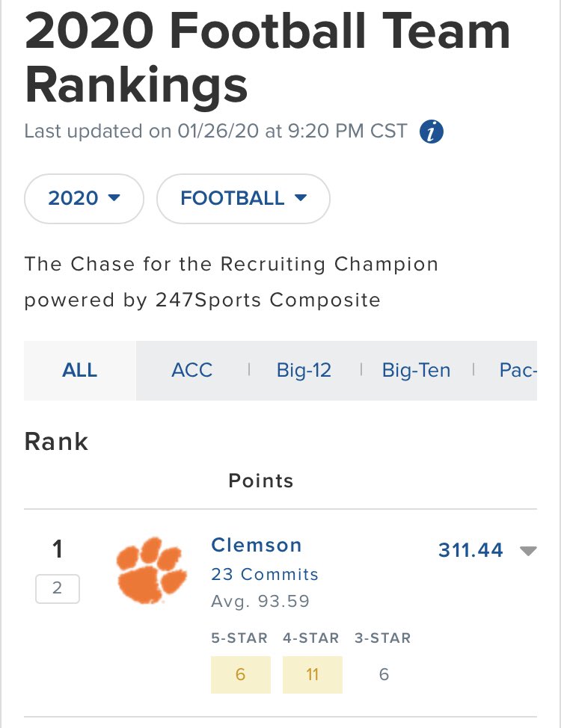Click the Points column header
Screen dimensions: 561x728
click(x=261, y=481)
